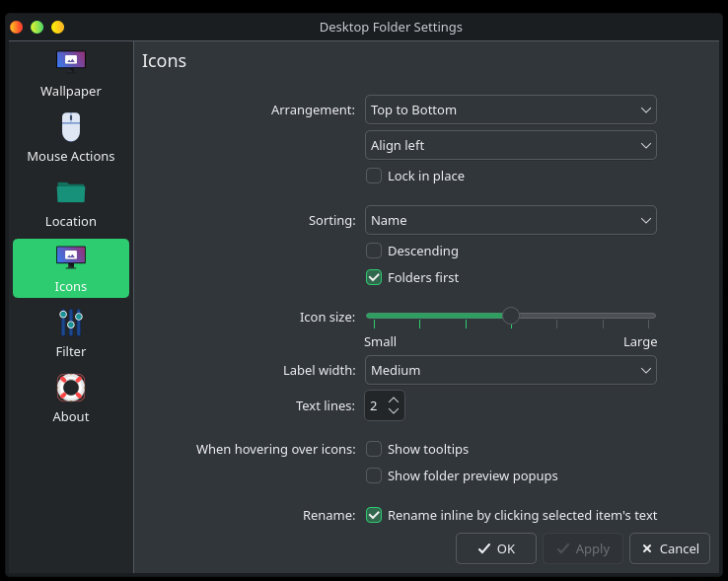Open the Location folder icon
Image resolution: width=728 pixels, height=581 pixels.
71,192
